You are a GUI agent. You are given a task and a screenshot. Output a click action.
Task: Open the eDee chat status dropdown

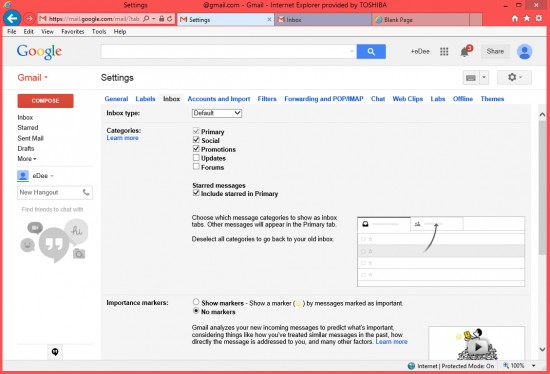pyautogui.click(x=52, y=176)
